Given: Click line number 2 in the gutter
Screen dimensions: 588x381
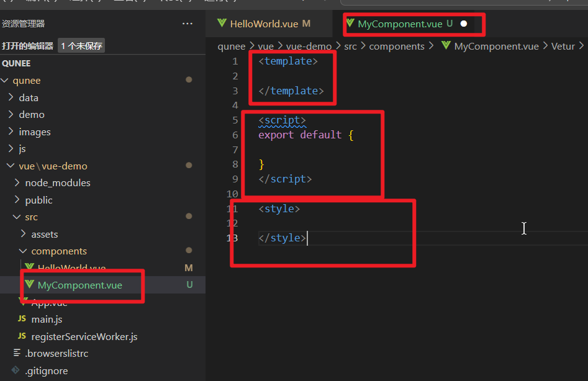Looking at the screenshot, I should pos(235,76).
